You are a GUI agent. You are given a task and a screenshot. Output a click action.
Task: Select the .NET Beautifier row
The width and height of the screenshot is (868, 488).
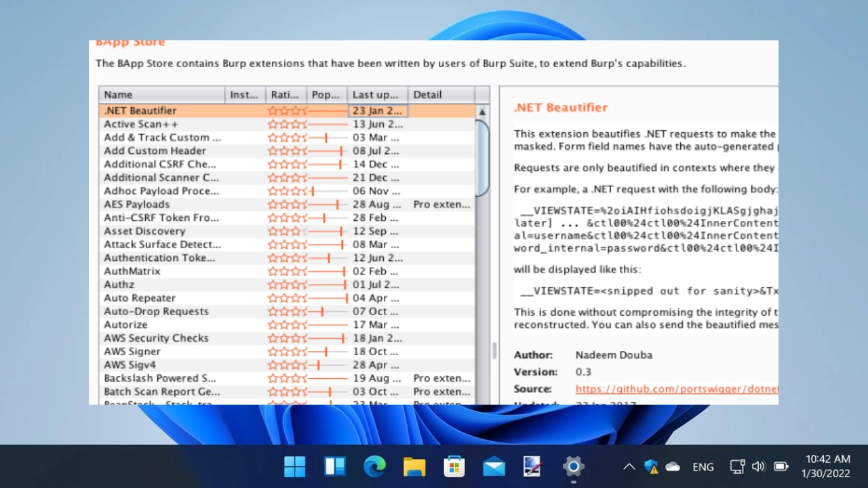pyautogui.click(x=287, y=110)
